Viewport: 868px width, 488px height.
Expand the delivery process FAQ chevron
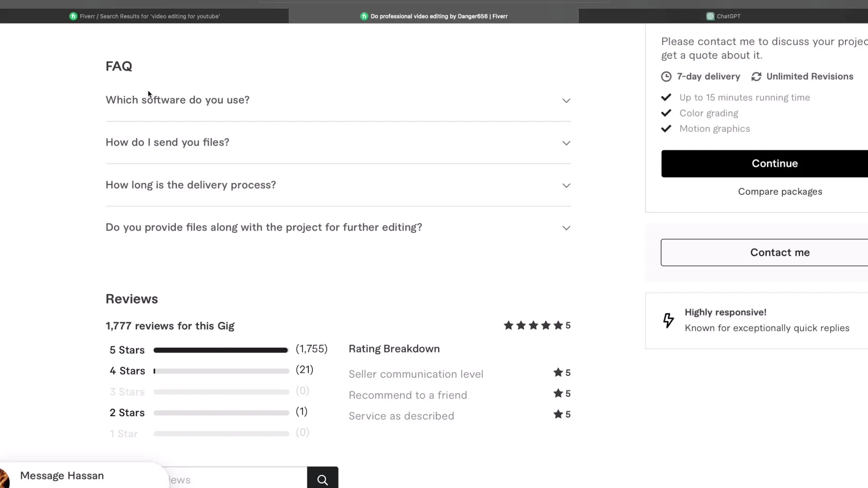(566, 185)
